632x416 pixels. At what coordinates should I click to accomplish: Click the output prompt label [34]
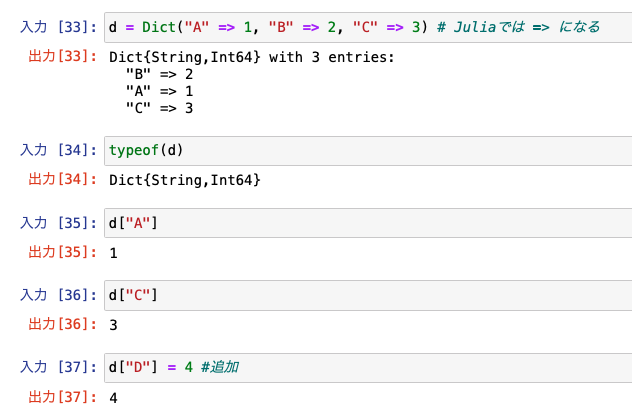63,179
